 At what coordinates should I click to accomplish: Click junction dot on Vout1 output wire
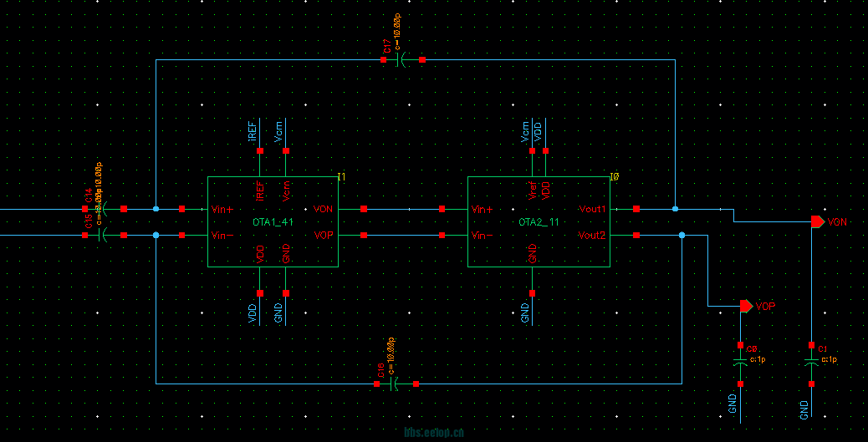pyautogui.click(x=676, y=209)
